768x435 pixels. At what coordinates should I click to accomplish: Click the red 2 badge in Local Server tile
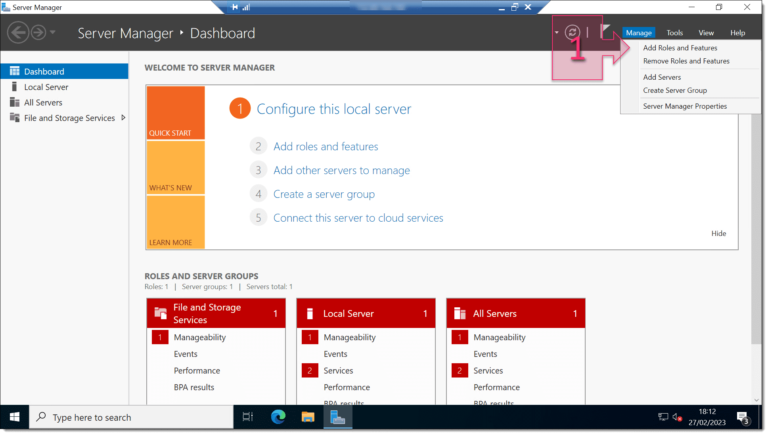pos(310,371)
